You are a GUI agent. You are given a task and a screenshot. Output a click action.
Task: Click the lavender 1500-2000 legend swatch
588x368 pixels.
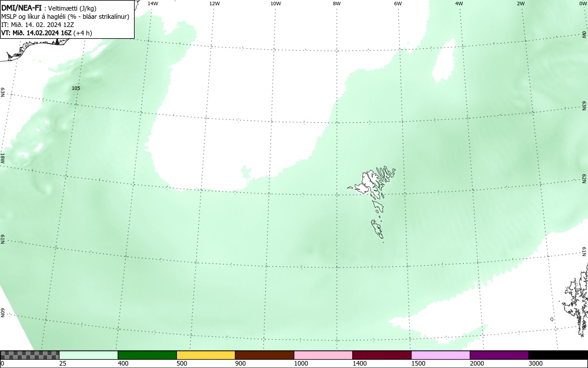[440, 355]
